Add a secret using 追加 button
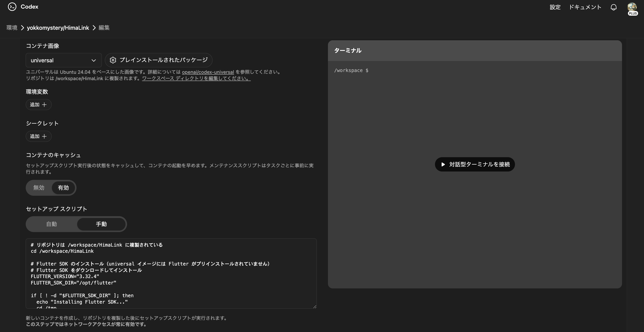The width and height of the screenshot is (644, 332). coord(38,136)
